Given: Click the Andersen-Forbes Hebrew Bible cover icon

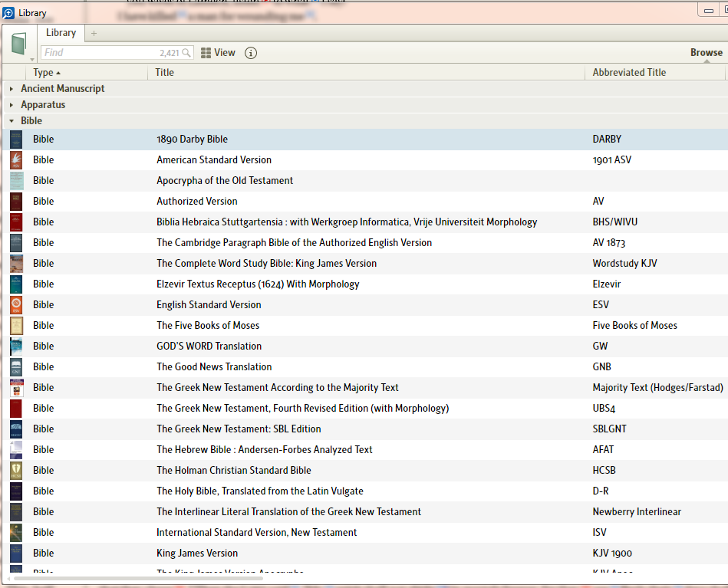Looking at the screenshot, I should tap(16, 450).
